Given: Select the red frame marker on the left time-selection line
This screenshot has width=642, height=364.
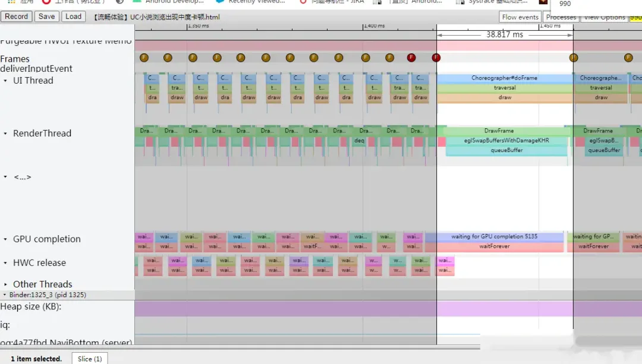Looking at the screenshot, I should [436, 58].
